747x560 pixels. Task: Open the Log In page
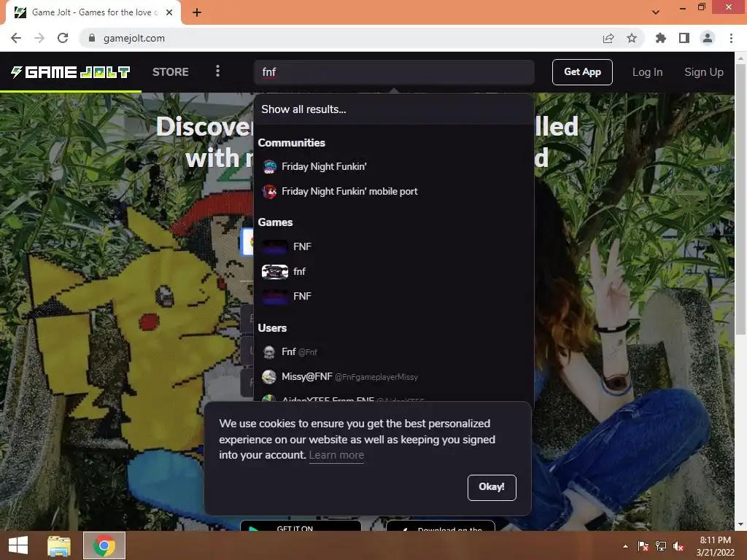647,72
